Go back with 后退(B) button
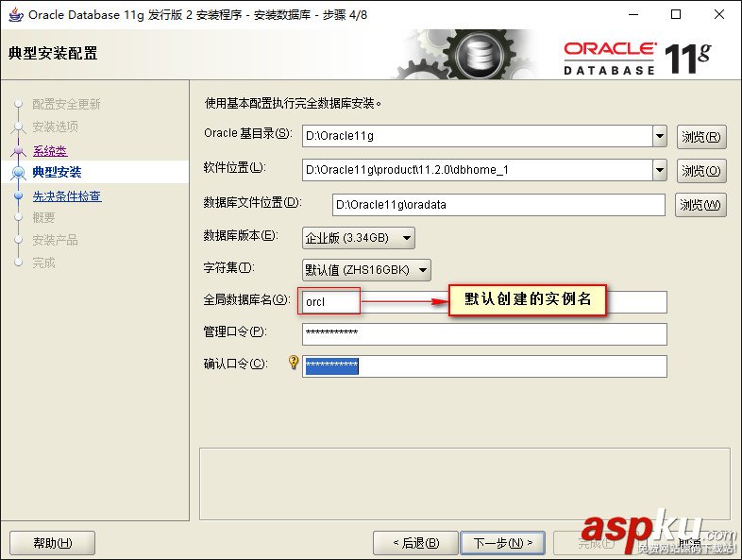 coord(416,542)
